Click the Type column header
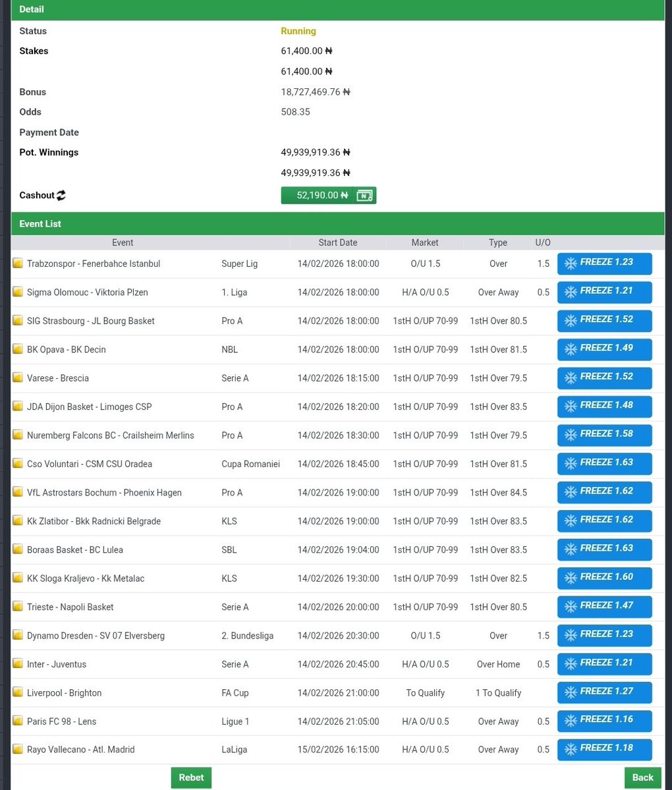The height and width of the screenshot is (790, 672). pos(498,243)
